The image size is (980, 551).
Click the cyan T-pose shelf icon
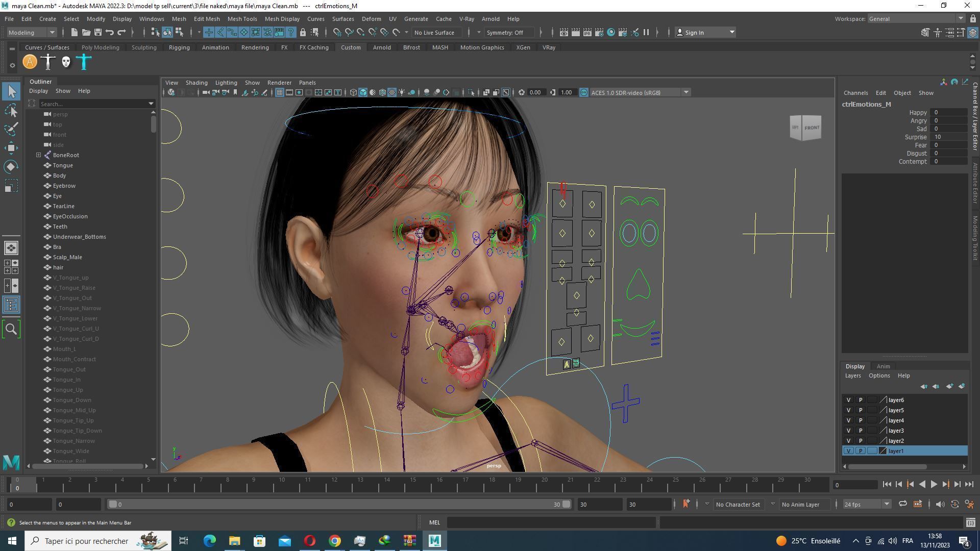tap(84, 62)
